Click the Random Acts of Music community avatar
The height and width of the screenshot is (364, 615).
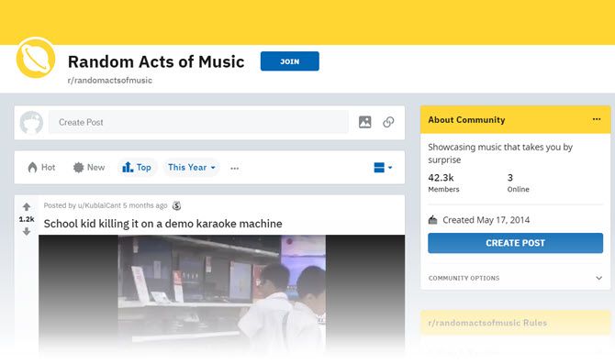click(x=36, y=58)
